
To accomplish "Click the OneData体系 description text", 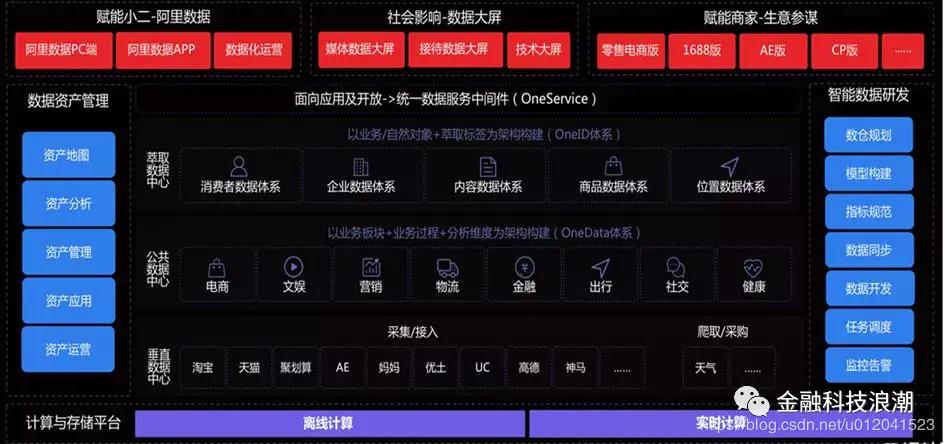I will point(484,233).
